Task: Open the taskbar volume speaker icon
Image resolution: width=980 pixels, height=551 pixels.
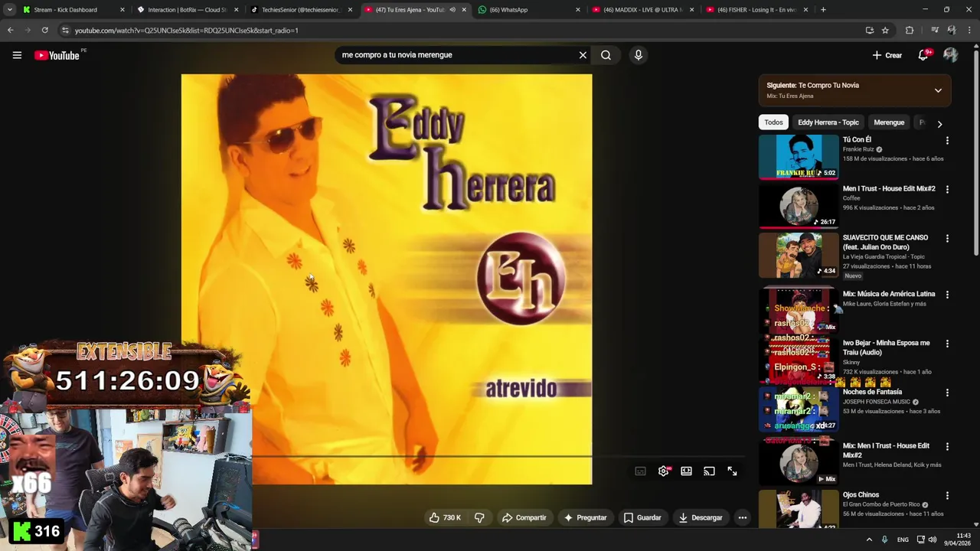Action: click(x=933, y=540)
